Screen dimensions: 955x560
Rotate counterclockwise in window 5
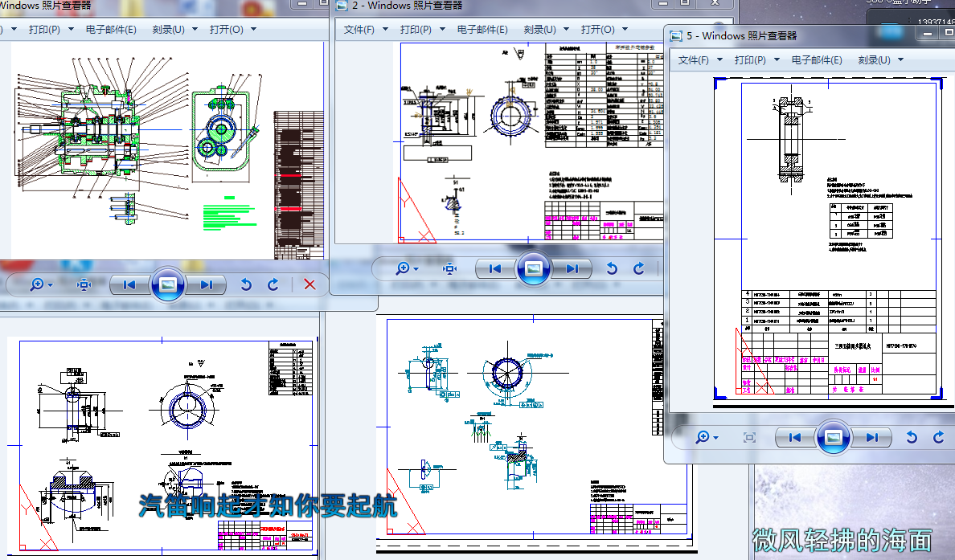(x=911, y=437)
